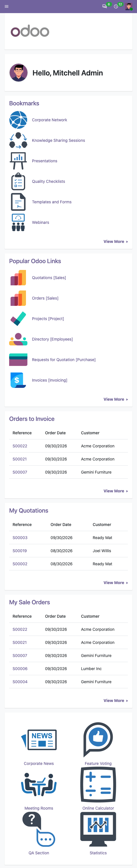Screen dimensions: 137x868
Task: Click Mitchell Admin's profile picture
Action: click(x=19, y=73)
